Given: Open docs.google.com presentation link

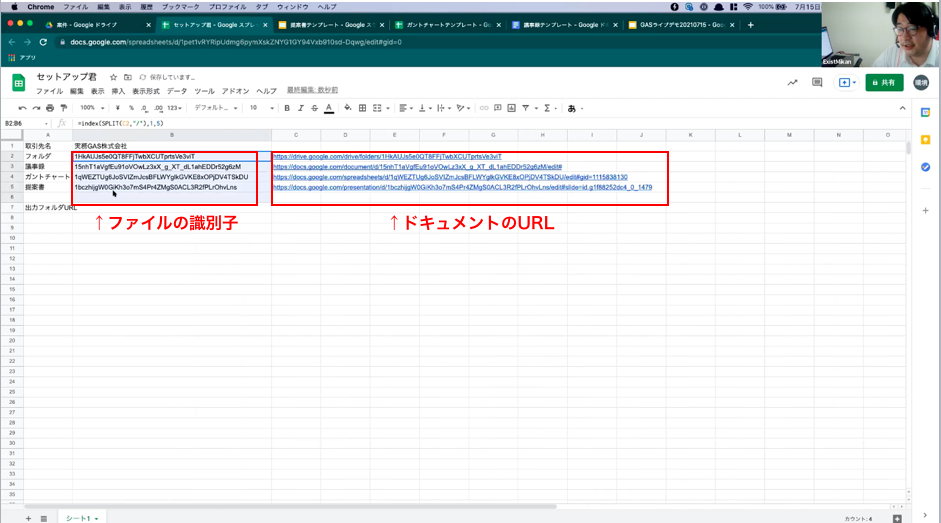Looking at the screenshot, I should pyautogui.click(x=463, y=187).
